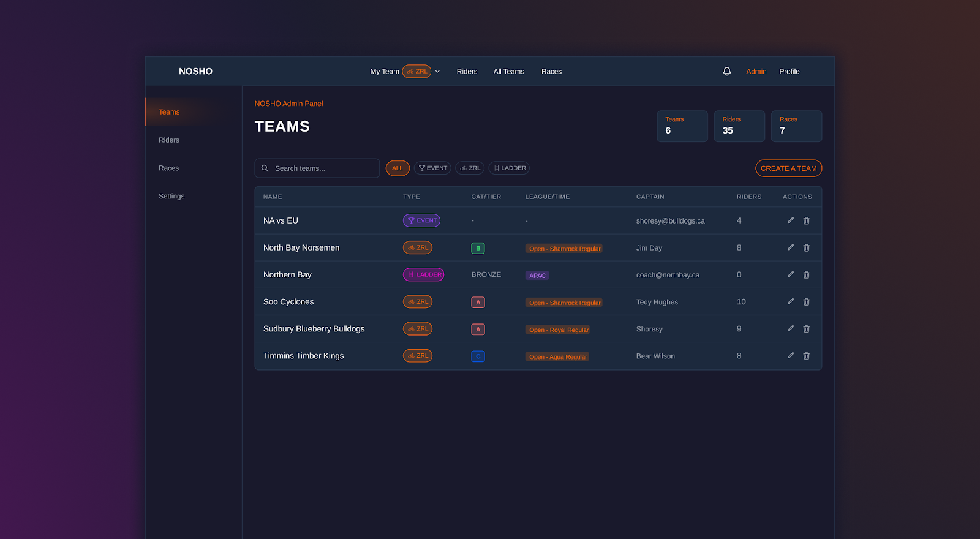The image size is (980, 539).
Task: Expand the My Team dropdown chevron
Action: pos(437,72)
